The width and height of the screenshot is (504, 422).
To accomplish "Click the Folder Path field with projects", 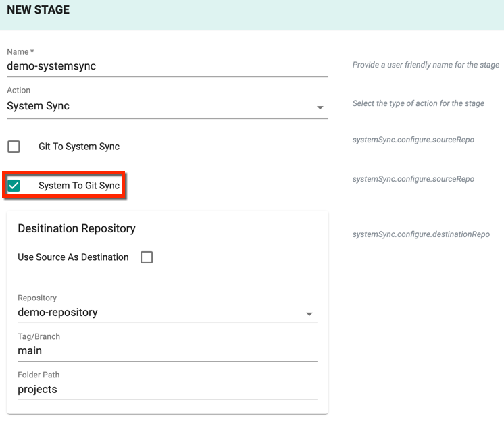I will pos(168,390).
